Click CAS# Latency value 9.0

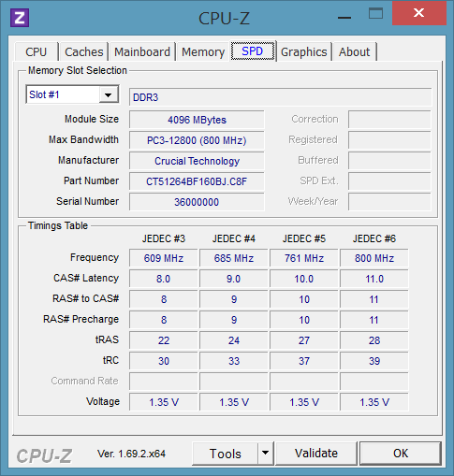(234, 279)
